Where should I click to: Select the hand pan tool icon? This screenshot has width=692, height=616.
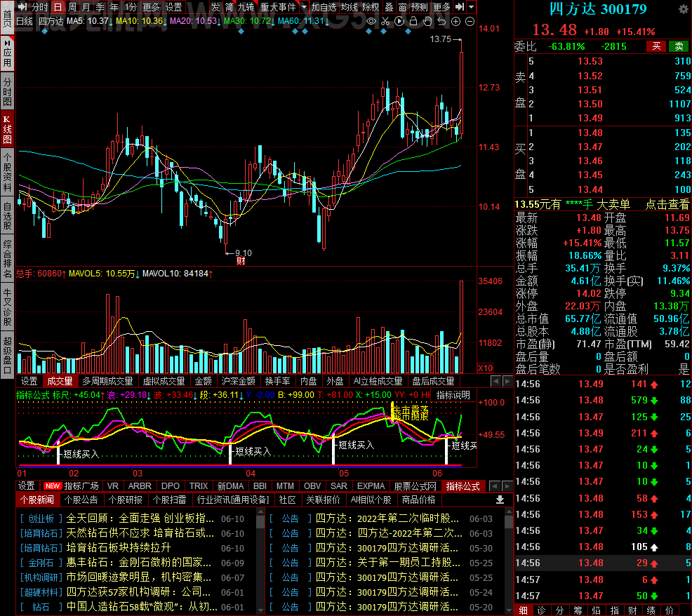(x=427, y=21)
